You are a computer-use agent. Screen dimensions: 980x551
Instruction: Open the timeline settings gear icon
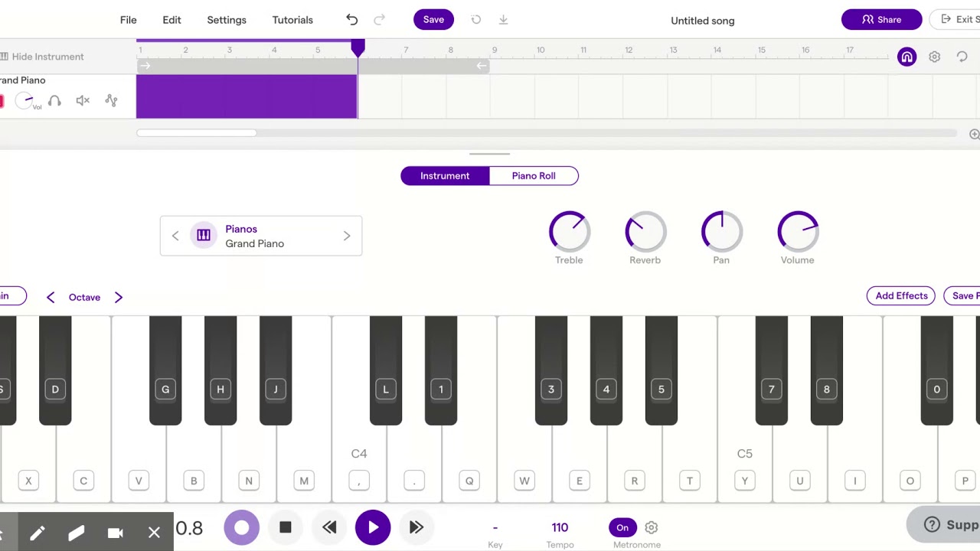(934, 57)
